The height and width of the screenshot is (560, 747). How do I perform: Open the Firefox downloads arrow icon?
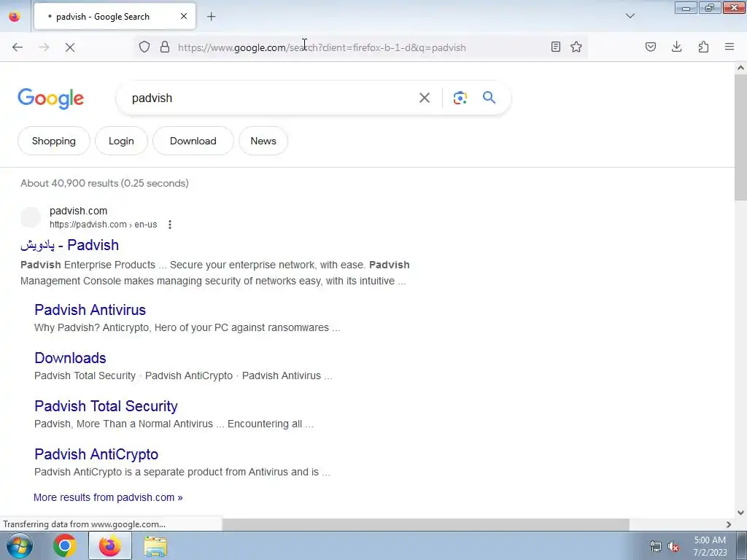point(676,47)
